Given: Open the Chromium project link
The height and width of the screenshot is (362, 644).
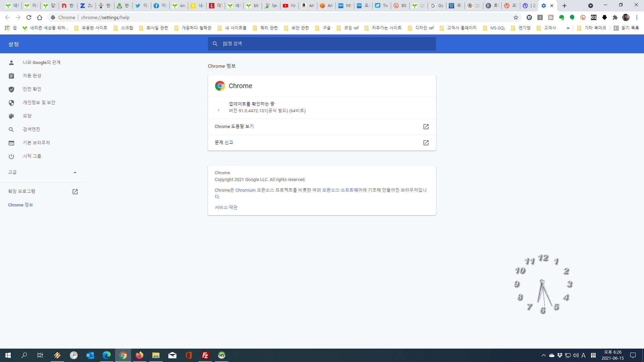Looking at the screenshot, I should (245, 190).
